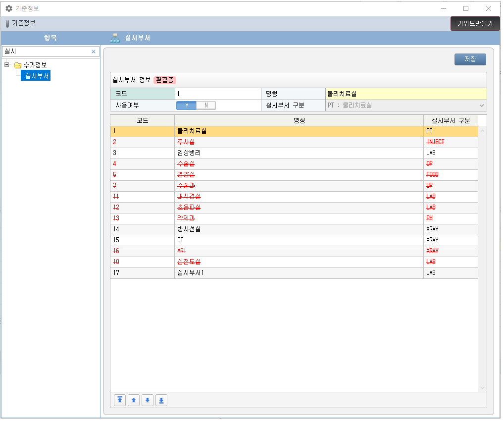Click the 명칭 column header in the table
This screenshot has height=422, width=504.
click(x=299, y=120)
